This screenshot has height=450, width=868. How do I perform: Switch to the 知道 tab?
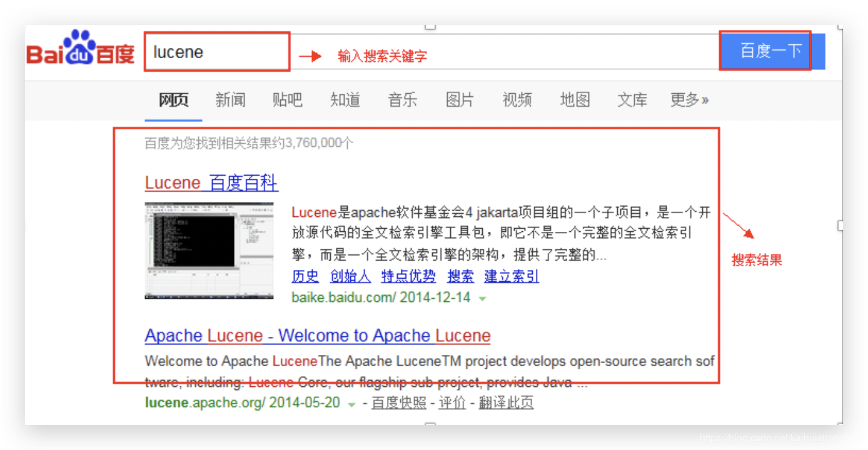click(345, 99)
